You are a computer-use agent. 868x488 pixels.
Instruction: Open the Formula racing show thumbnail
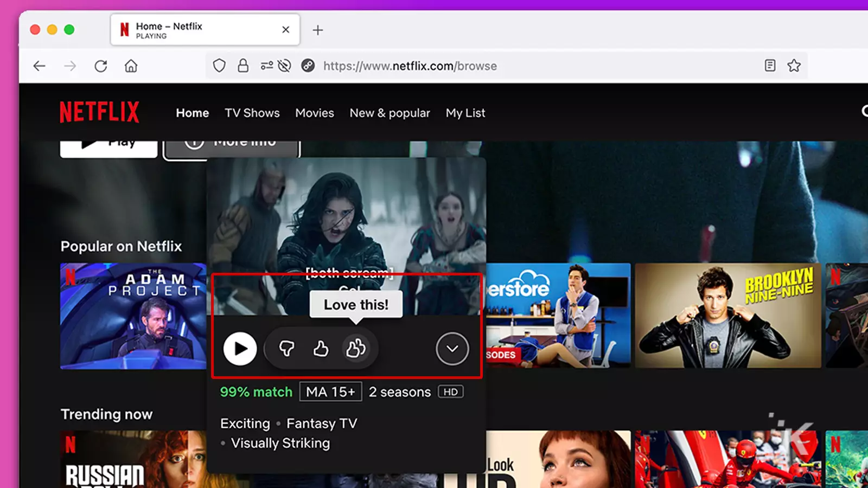(728, 459)
